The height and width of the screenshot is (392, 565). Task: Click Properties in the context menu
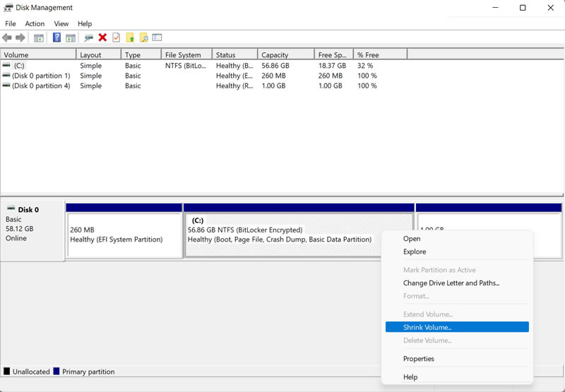coord(418,359)
